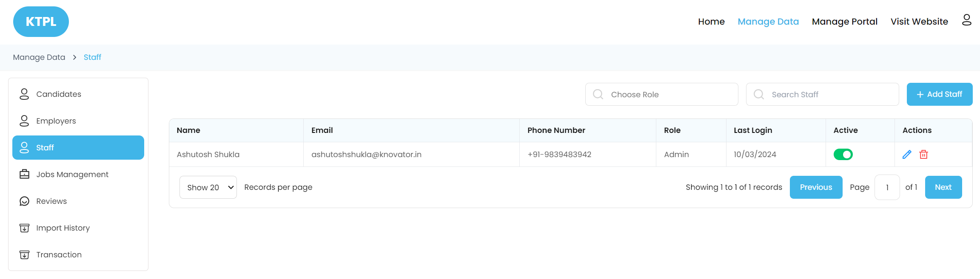Click the user profile icon in header
Screen dimensions: 980x279
(x=966, y=20)
